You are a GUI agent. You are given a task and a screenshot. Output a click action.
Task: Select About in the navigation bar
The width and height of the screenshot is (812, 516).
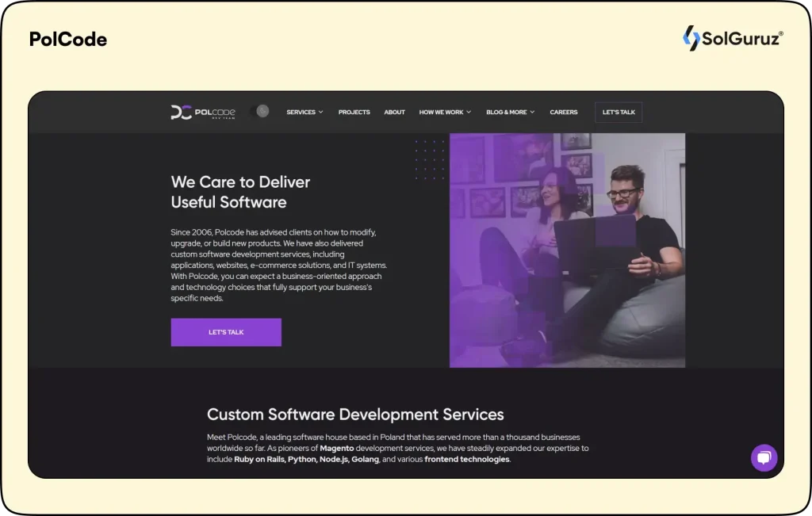coord(394,113)
